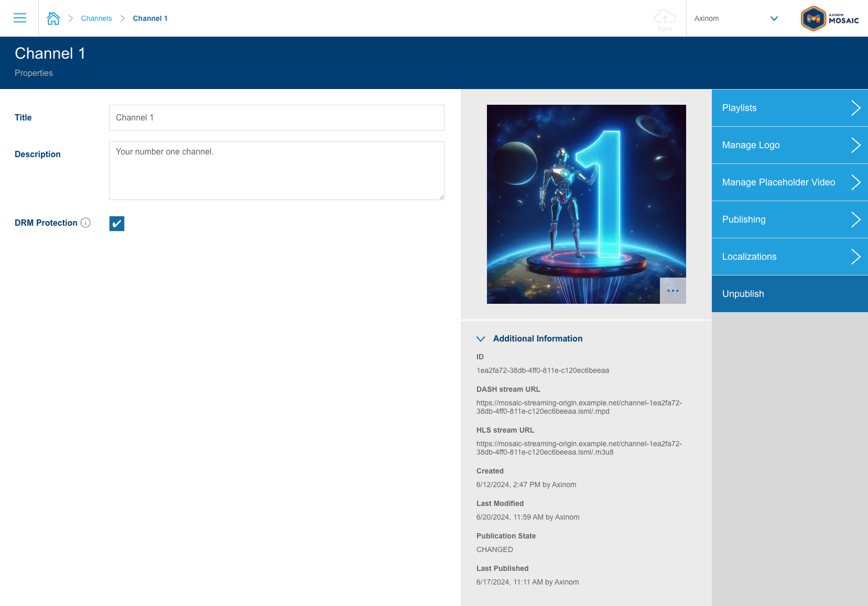The width and height of the screenshot is (868, 606).
Task: Collapse the Additional Information section
Action: click(481, 339)
